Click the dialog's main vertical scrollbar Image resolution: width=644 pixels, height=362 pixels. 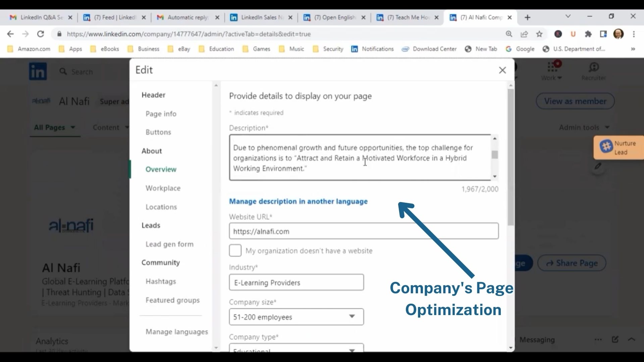pyautogui.click(x=511, y=158)
